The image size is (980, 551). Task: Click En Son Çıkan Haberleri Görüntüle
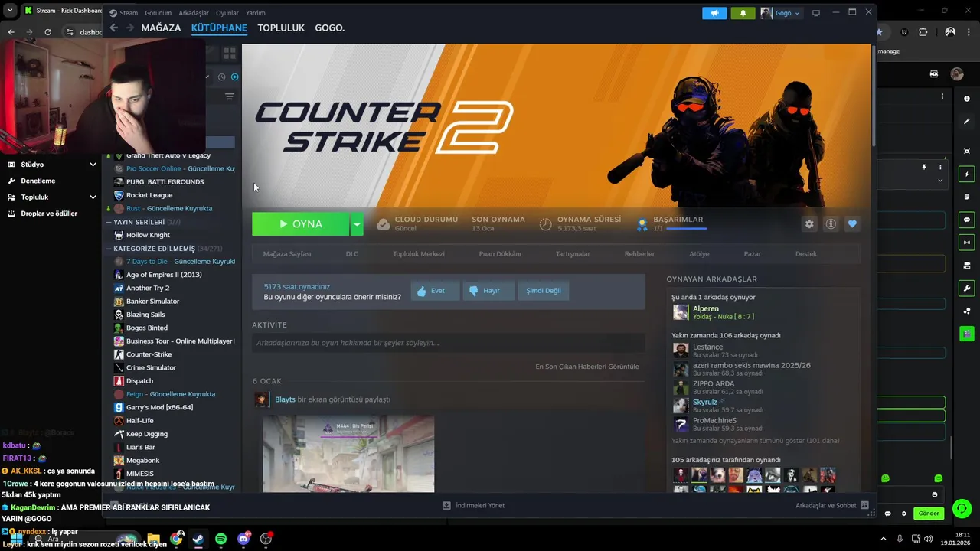coord(587,367)
